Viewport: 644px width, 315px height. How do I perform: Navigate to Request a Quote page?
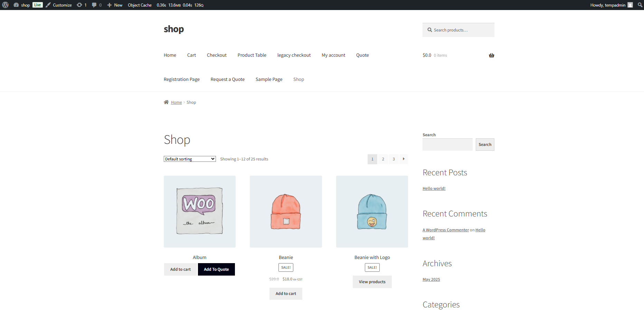(x=227, y=80)
